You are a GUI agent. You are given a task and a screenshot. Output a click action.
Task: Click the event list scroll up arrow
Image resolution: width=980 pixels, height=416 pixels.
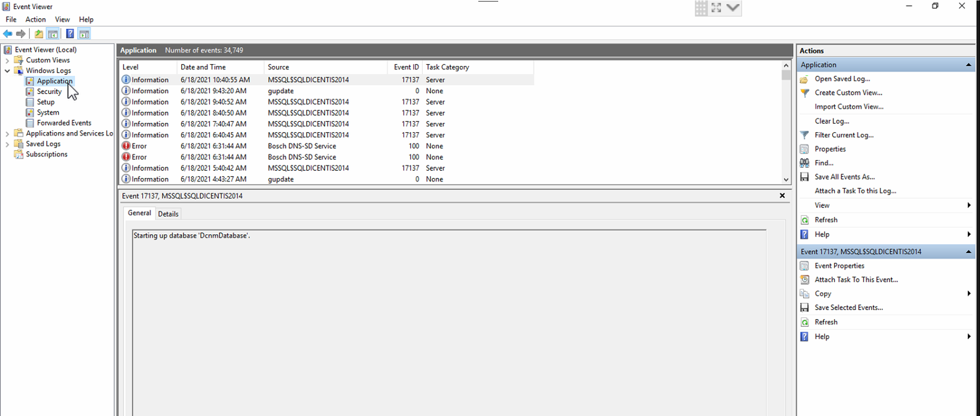(786, 66)
